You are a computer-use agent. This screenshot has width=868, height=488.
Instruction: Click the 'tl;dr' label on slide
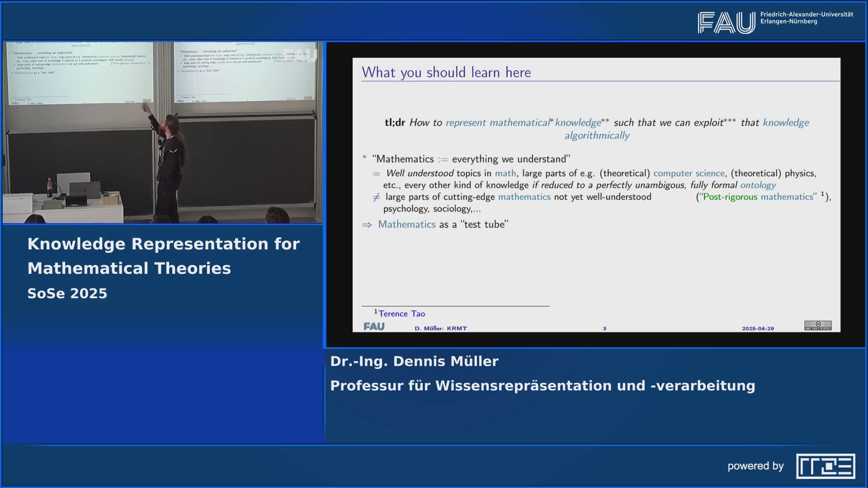[x=395, y=122]
